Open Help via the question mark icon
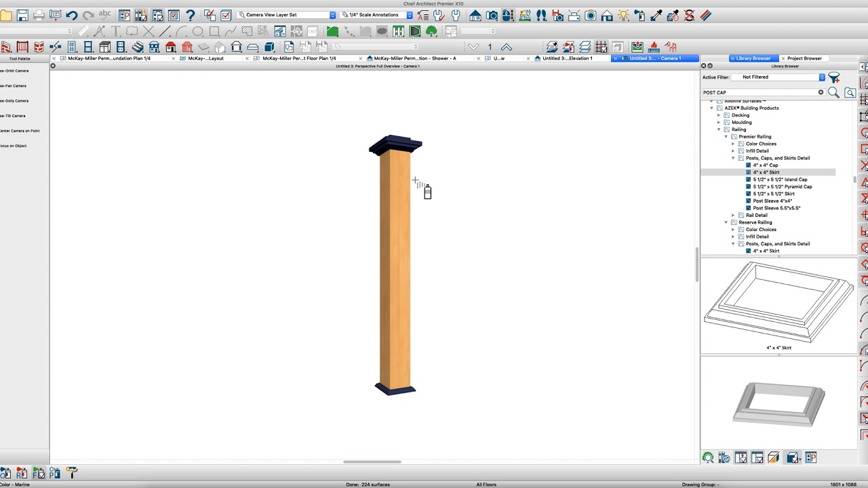The image size is (868, 488). [x=191, y=15]
